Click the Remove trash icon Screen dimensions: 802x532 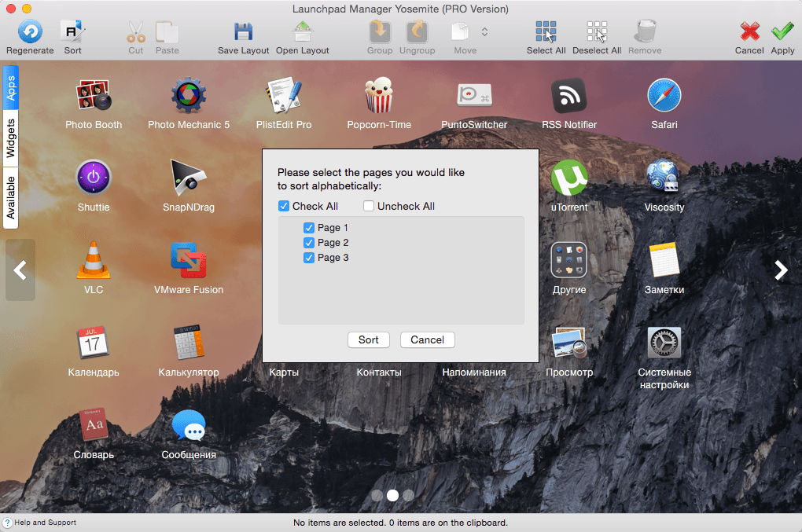tap(645, 31)
